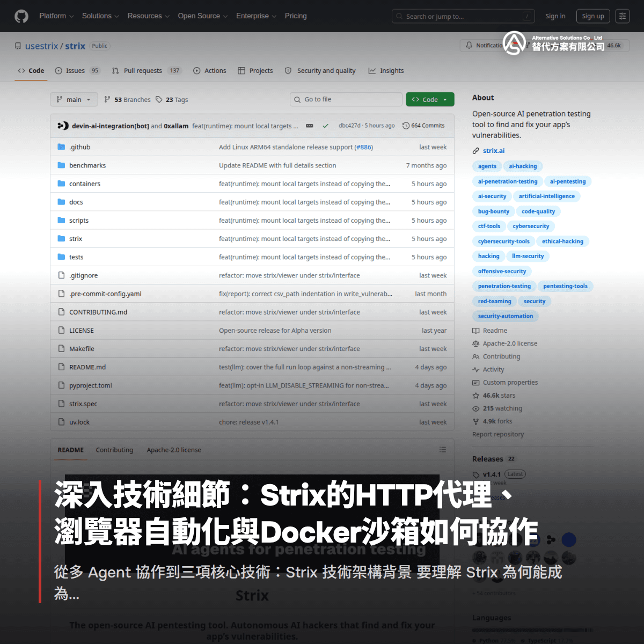
Task: Open the pyproject.toml file
Action: click(x=91, y=385)
